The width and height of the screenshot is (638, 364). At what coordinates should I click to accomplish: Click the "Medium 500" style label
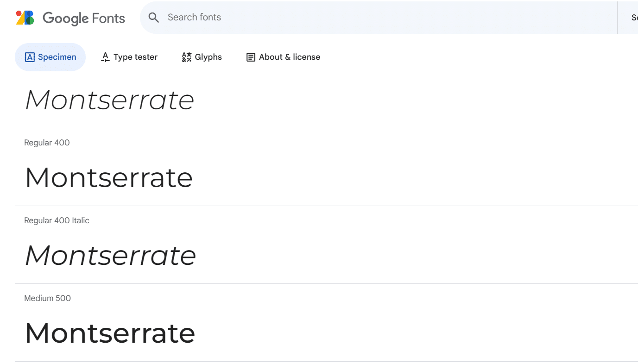click(47, 298)
